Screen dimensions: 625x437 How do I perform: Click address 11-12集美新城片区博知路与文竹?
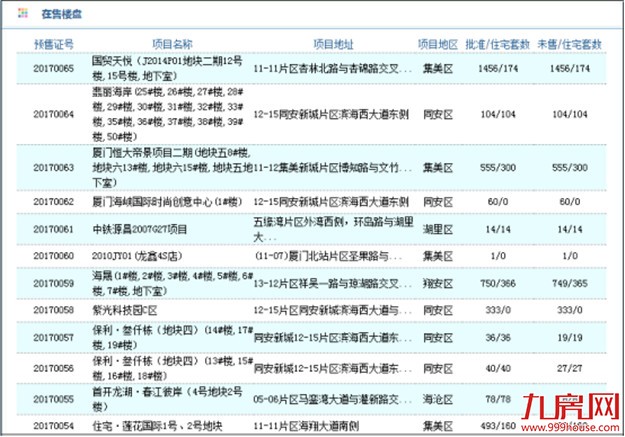(x=332, y=167)
